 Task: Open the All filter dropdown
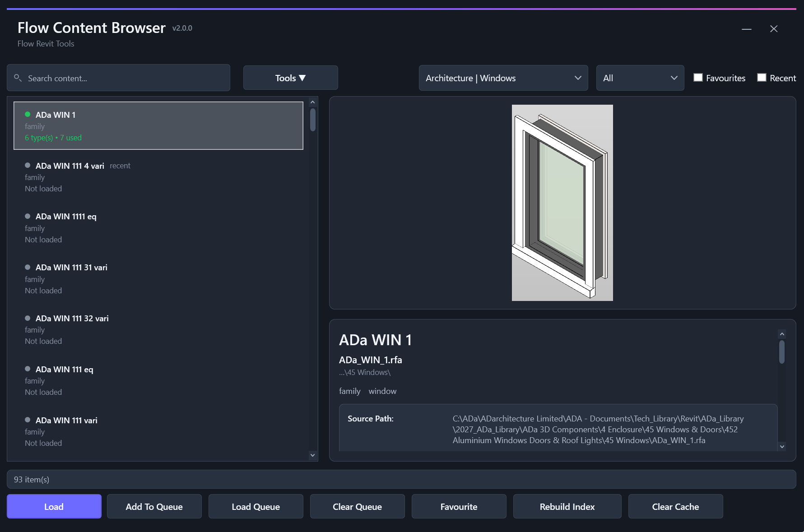point(640,78)
